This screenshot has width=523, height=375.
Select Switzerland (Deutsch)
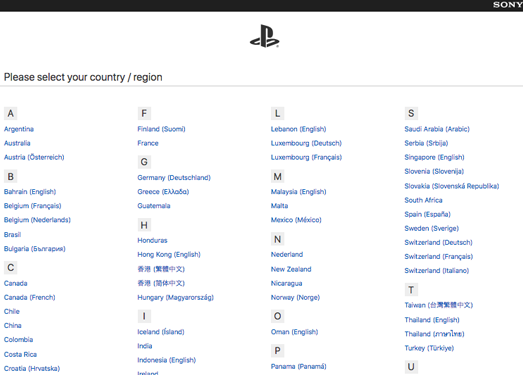coord(439,242)
